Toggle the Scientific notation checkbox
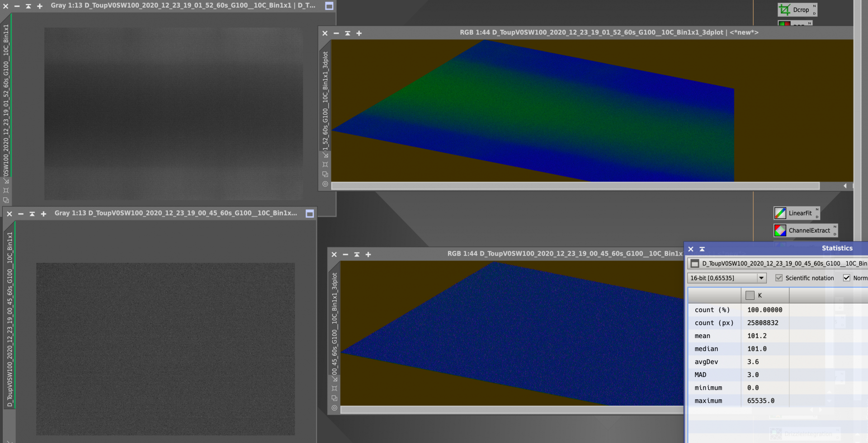The height and width of the screenshot is (443, 868). 779,278
